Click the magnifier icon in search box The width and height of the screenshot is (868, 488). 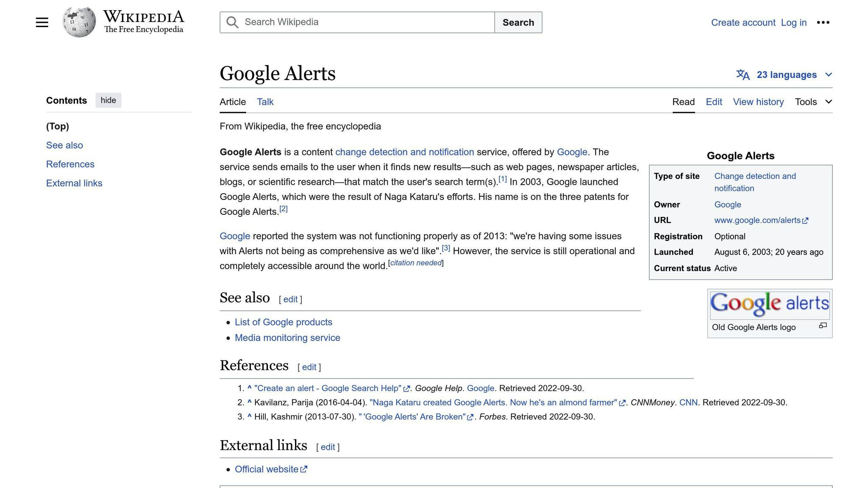click(x=232, y=22)
